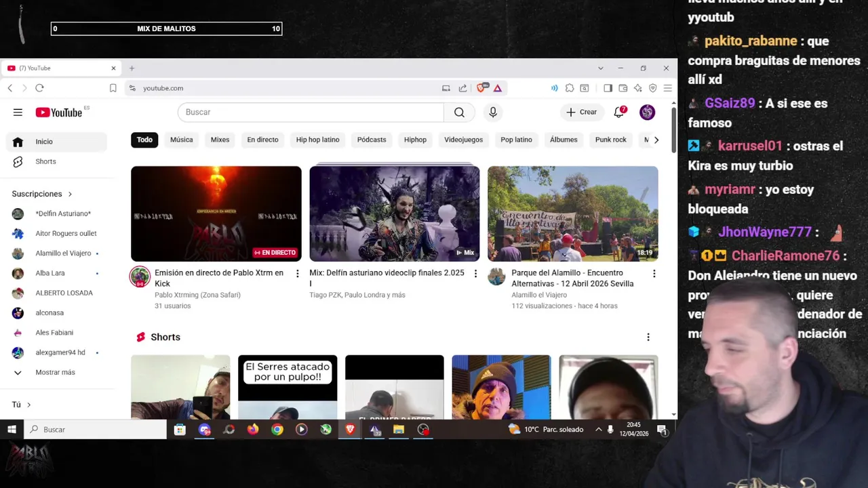Open options menu for Pablo Xtrm video
Screen dimensions: 868x488
click(297, 274)
